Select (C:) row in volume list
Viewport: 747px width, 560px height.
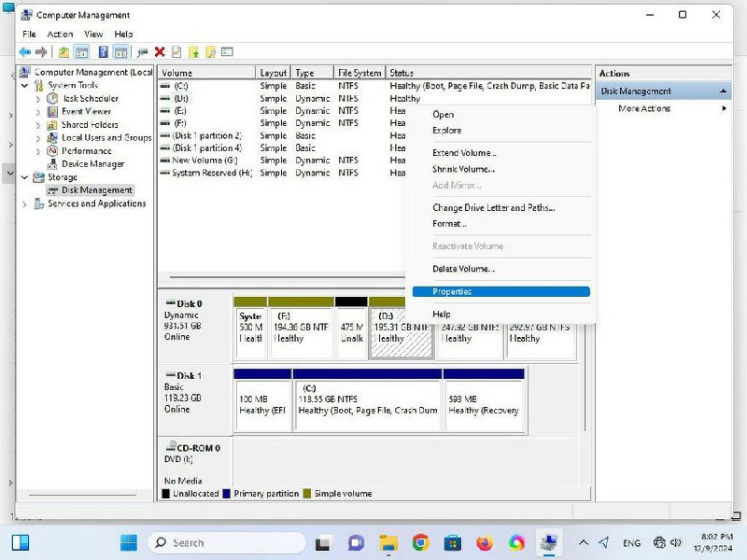[x=374, y=86]
